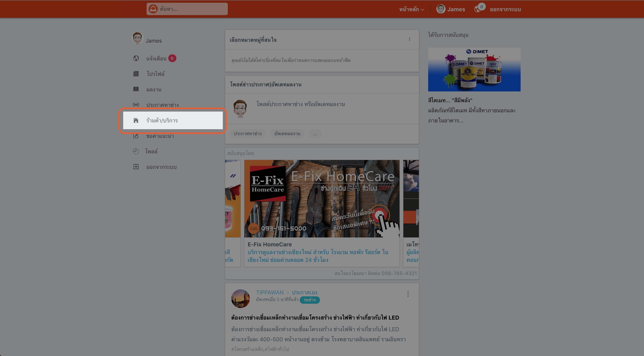This screenshot has width=644, height=356.
Task: Click the profile list icon beside โปรไฟล์
Action: 136,74
